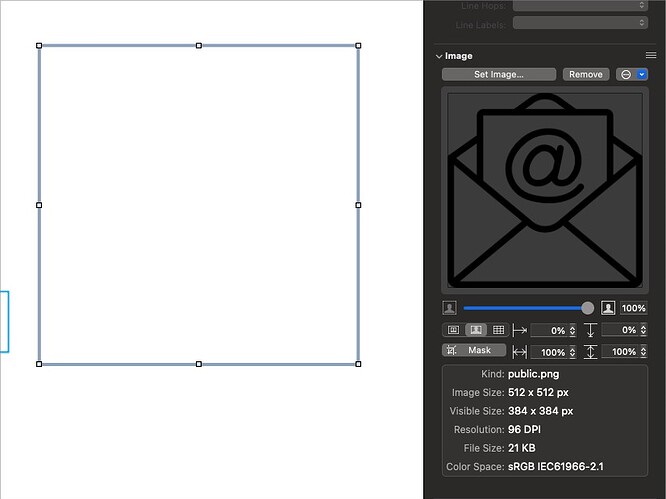Click the horizontal offset icon
Image resolution: width=666 pixels, height=499 pixels.
point(519,330)
